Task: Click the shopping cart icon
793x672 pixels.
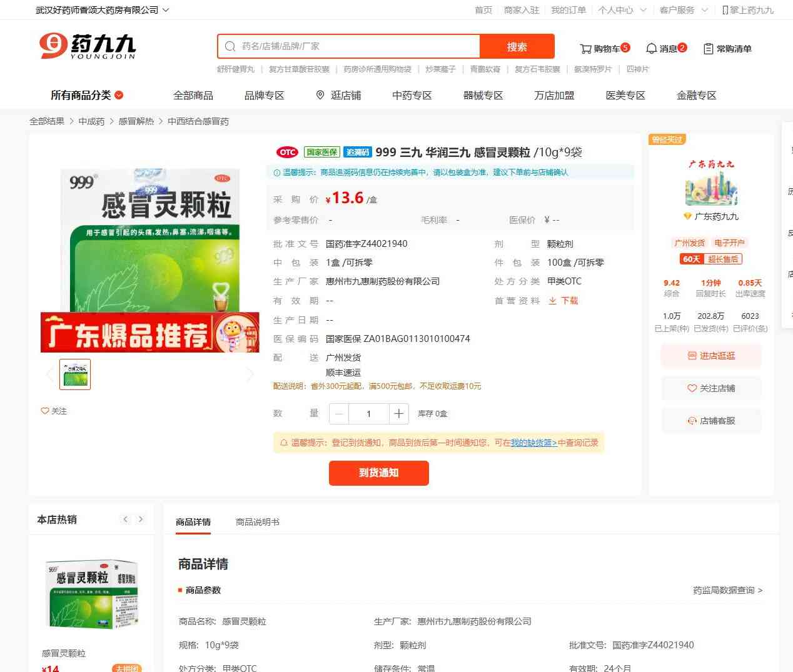Action: tap(586, 49)
